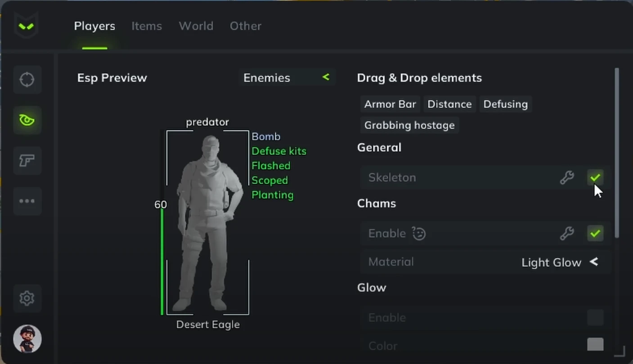The height and width of the screenshot is (364, 633).
Task: Uncheck the Skeleton checkbox
Action: coord(595,178)
